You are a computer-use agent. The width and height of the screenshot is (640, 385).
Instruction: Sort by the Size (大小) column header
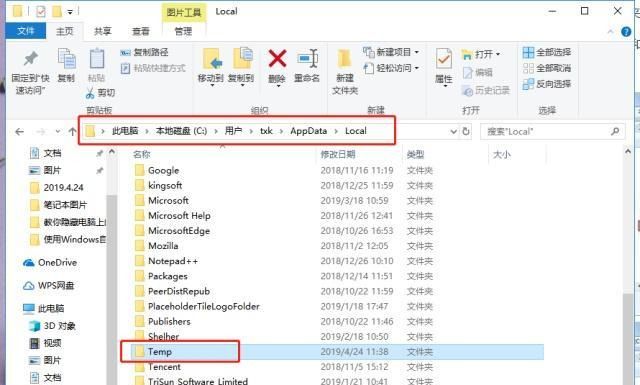click(502, 154)
